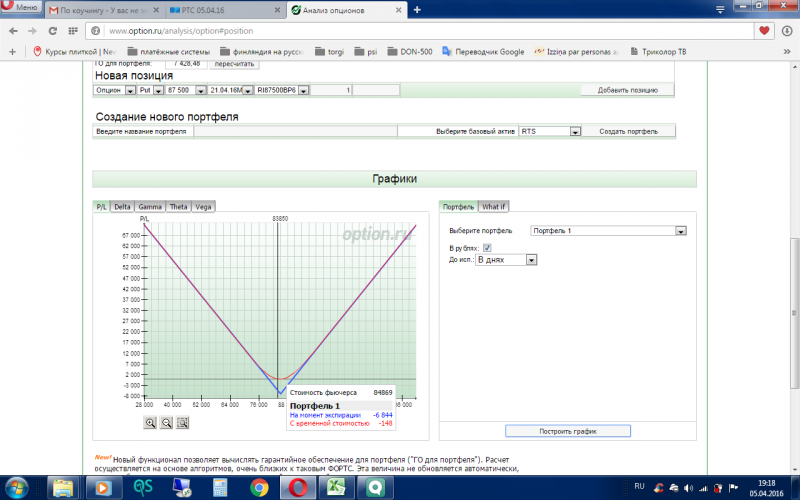This screenshot has height=500, width=800.
Task: Click the Добавить позицию button
Action: [628, 90]
